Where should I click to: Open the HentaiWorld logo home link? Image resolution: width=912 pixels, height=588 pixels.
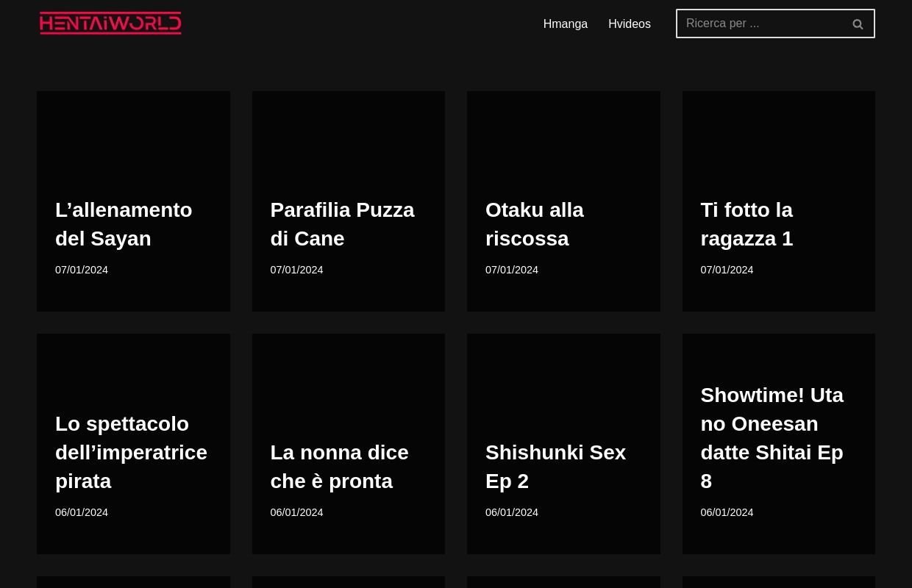(x=110, y=24)
